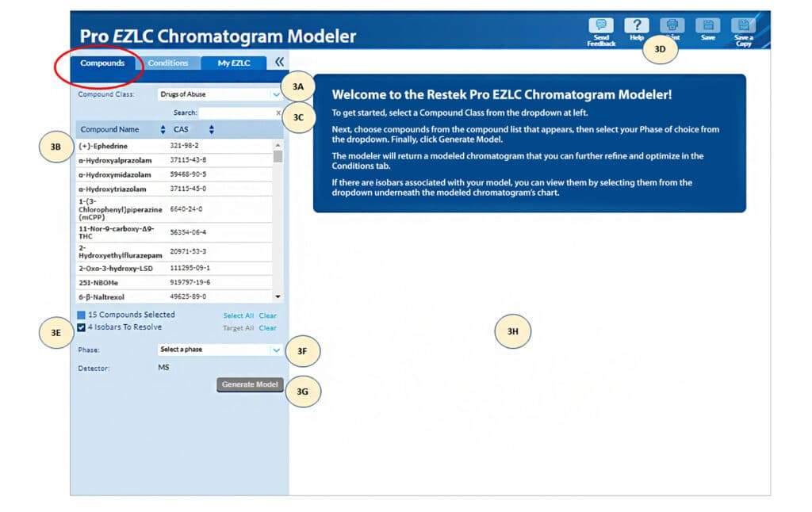The width and height of the screenshot is (812, 512).
Task: Click the Generate Model button
Action: [x=249, y=384]
